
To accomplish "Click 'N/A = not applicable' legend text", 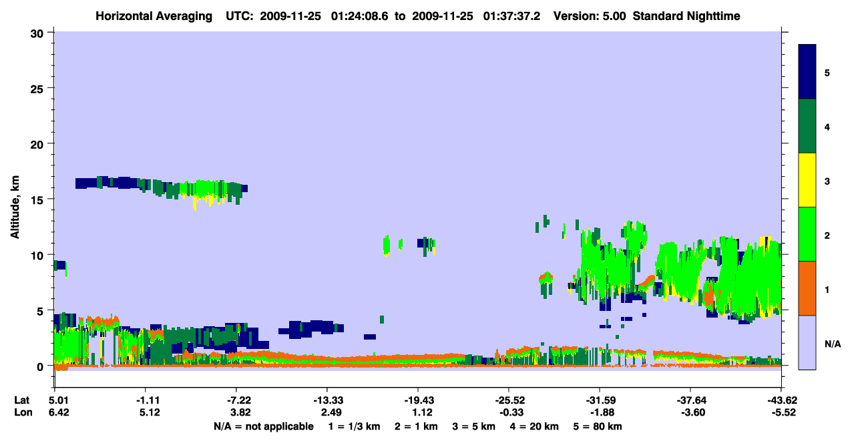I will click(264, 426).
